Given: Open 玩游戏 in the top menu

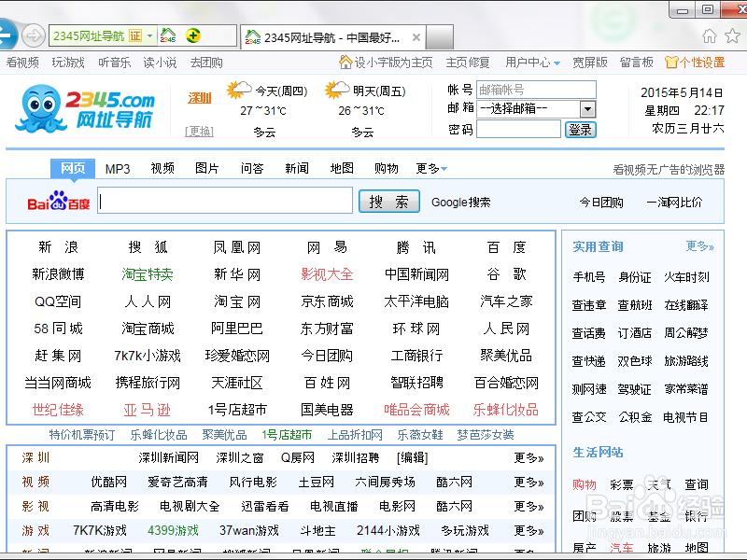Looking at the screenshot, I should click(x=68, y=63).
